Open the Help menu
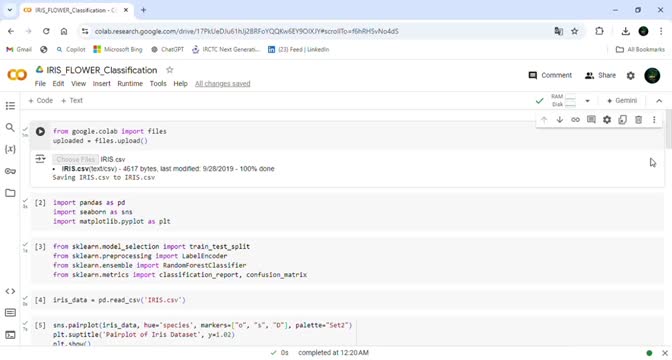Screen dimensions: 672x360 click(180, 84)
